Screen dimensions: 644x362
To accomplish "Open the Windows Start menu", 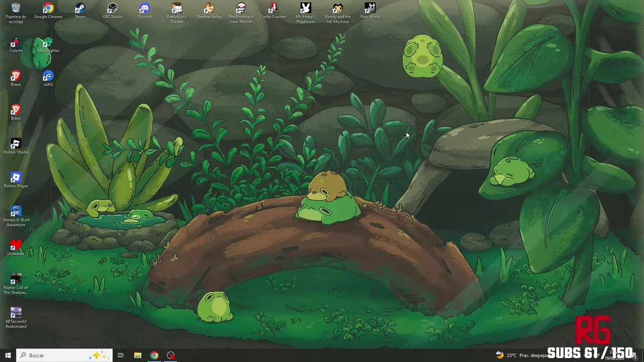I will pos(8,355).
